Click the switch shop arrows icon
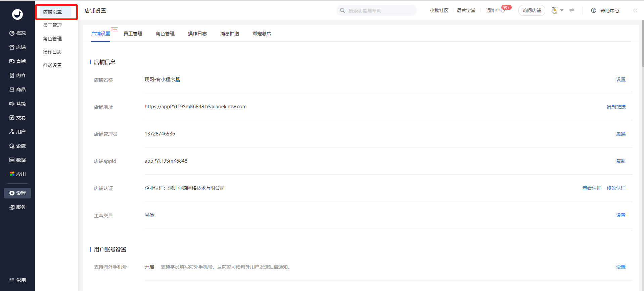 572,10
